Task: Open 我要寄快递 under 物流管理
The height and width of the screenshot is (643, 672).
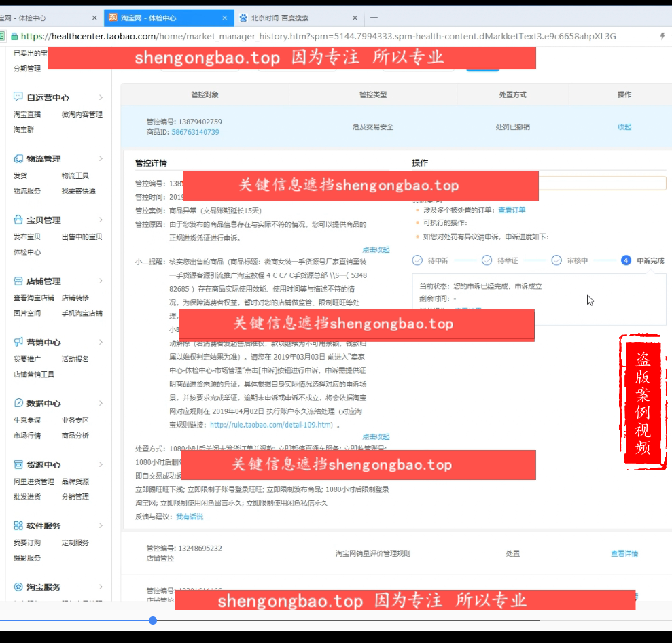Action: click(78, 191)
